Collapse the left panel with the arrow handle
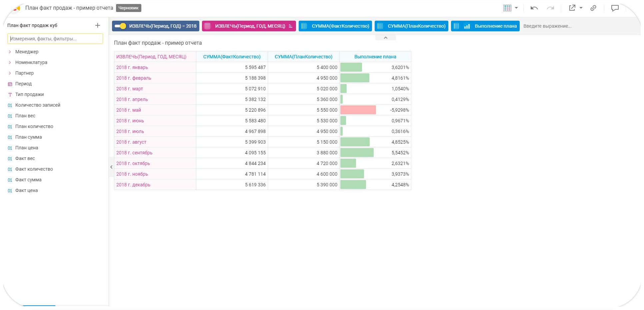 (x=111, y=167)
